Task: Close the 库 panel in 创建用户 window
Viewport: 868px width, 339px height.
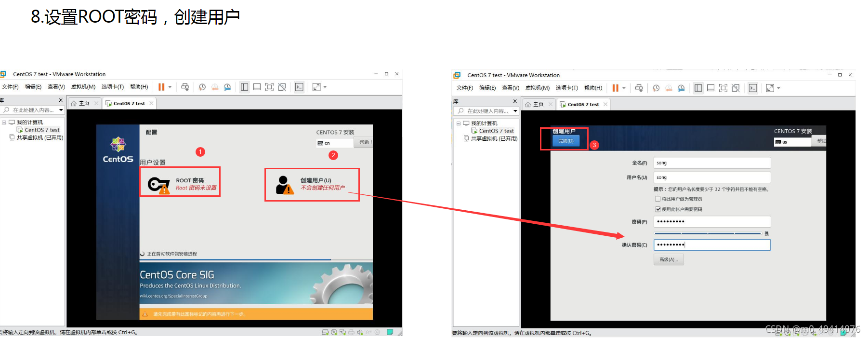Action: [x=515, y=101]
